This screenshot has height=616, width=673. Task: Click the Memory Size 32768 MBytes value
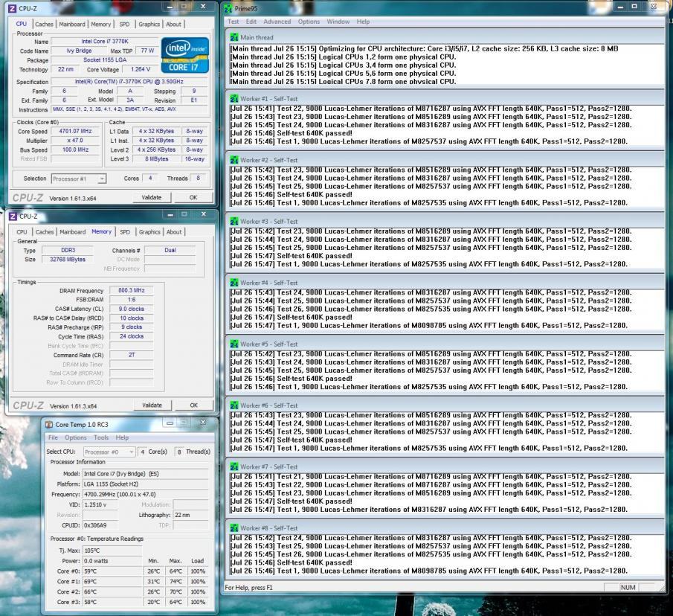coord(68,260)
